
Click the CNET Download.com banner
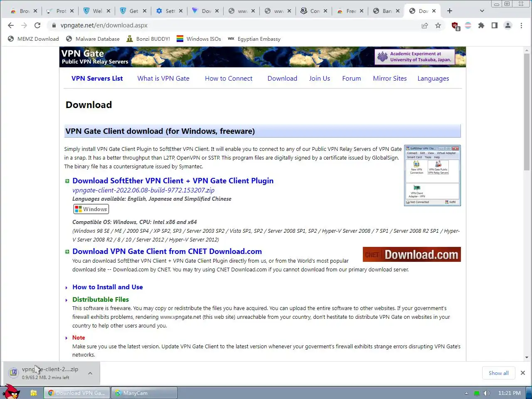411,254
